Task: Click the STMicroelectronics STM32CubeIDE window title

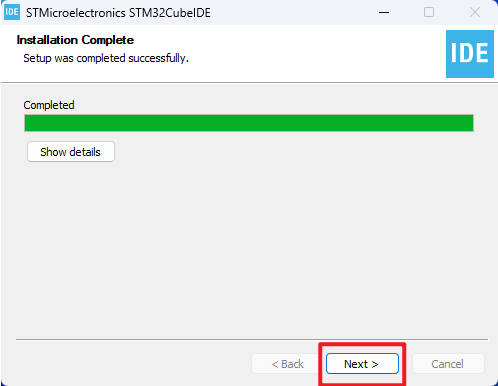Action: [118, 13]
